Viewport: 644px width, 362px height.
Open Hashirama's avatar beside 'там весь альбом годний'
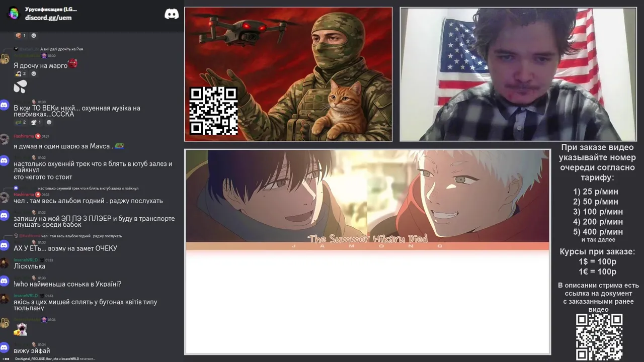pos(5,198)
